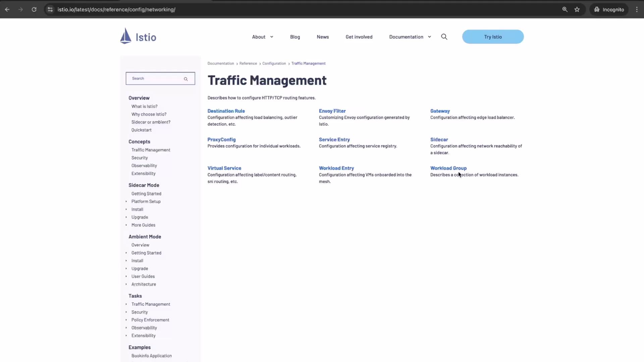Expand User Guides section arrow
The width and height of the screenshot is (644, 362).
[x=126, y=277]
